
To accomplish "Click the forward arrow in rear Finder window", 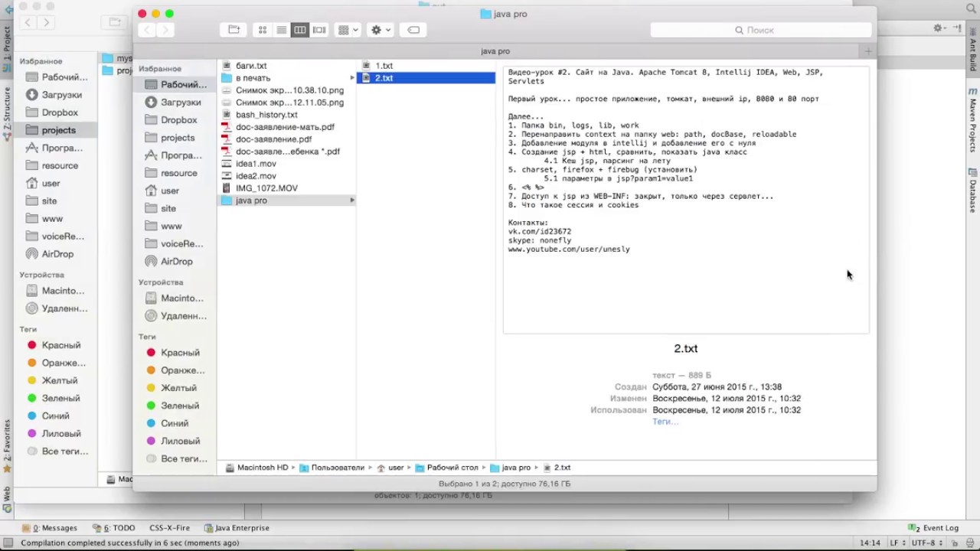I will (46, 22).
